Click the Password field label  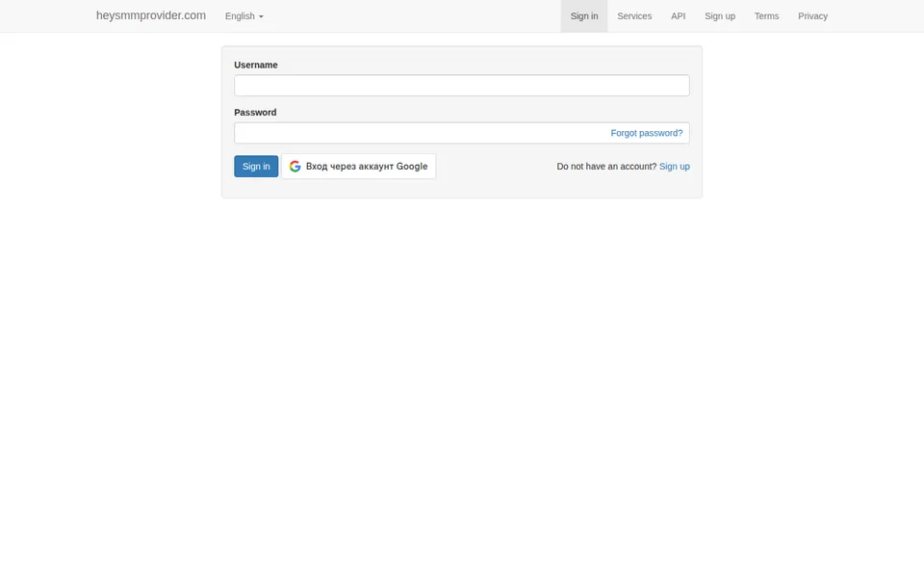[255, 112]
